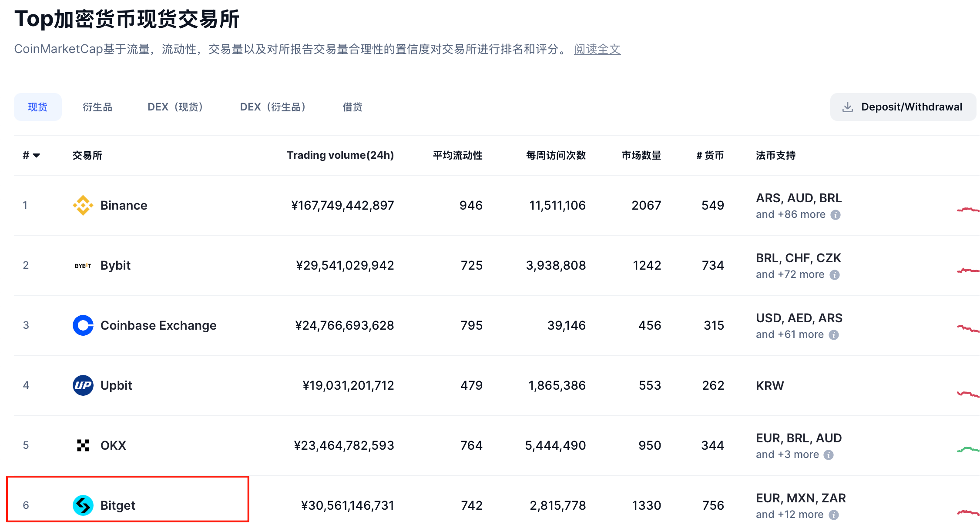Switch to the 借贷 tab
The image size is (980, 528).
(352, 107)
